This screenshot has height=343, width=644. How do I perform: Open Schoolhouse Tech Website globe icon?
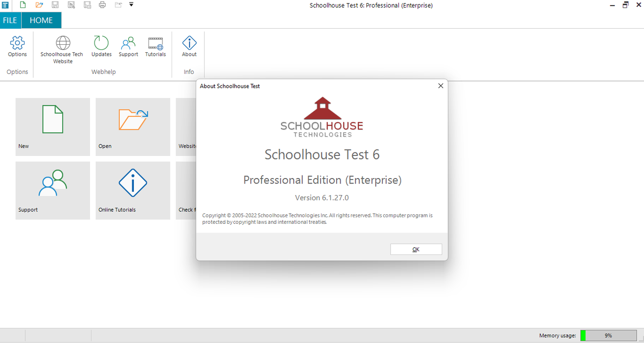(x=63, y=43)
